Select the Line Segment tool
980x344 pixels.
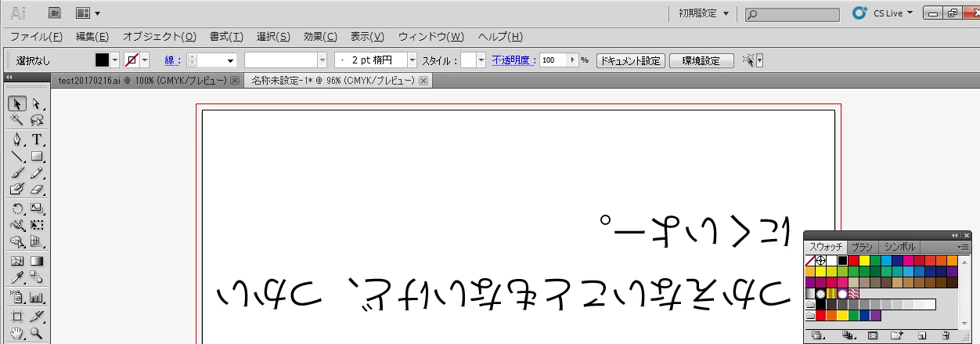point(16,157)
